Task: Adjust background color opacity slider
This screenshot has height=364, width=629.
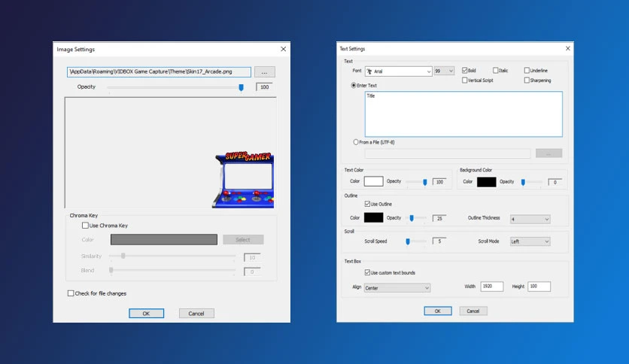Action: 523,183
